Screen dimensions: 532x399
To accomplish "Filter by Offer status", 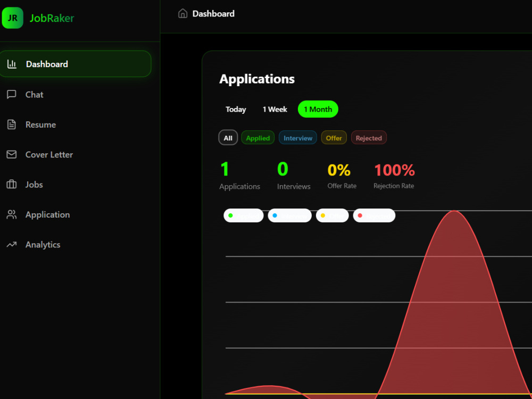I will 334,138.
